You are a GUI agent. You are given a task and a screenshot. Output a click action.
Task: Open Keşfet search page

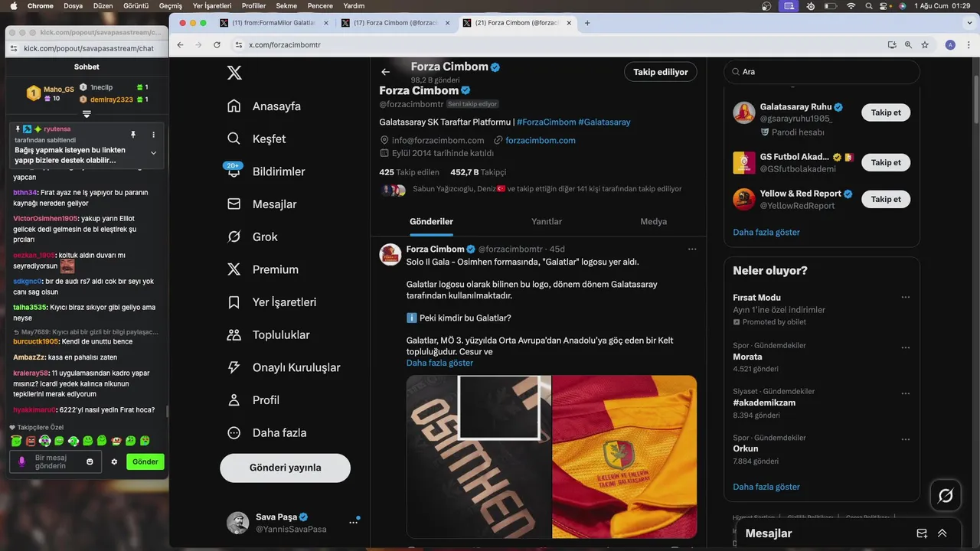256,139
